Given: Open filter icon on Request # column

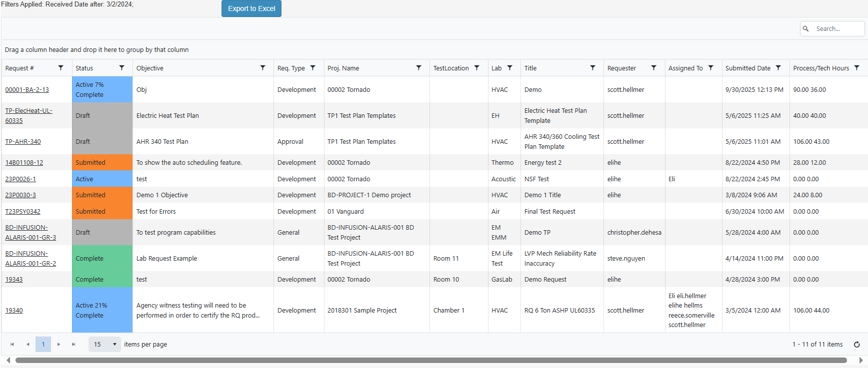Looking at the screenshot, I should tap(60, 68).
